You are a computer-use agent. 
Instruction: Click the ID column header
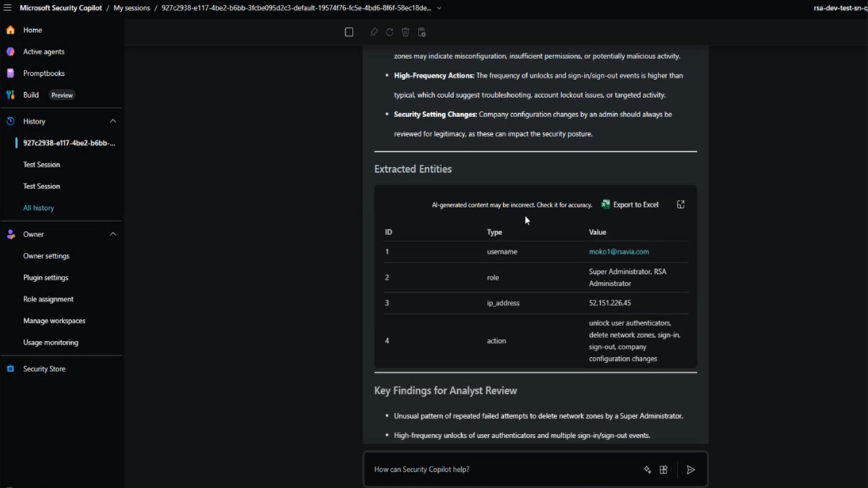pos(389,232)
